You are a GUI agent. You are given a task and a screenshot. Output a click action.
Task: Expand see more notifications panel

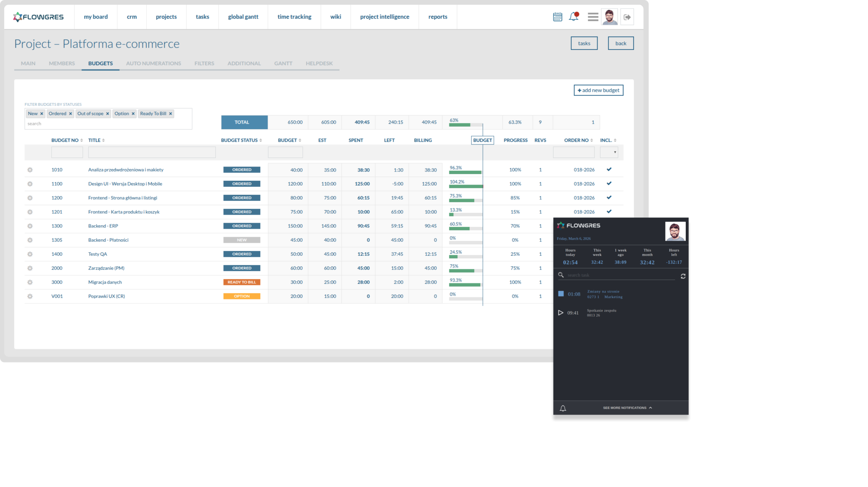pyautogui.click(x=627, y=408)
